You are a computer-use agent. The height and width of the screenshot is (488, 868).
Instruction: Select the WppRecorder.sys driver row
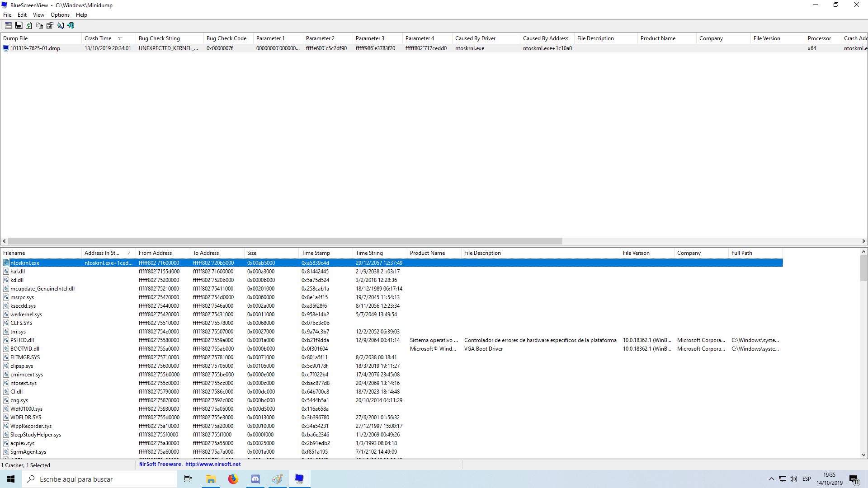pyautogui.click(x=392, y=426)
